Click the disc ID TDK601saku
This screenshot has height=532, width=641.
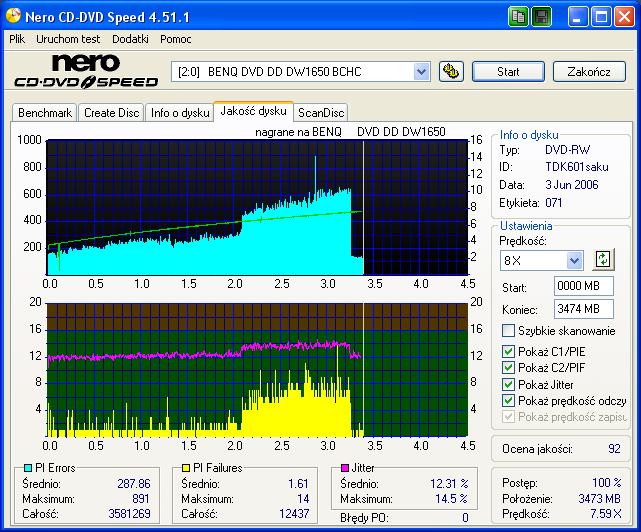[x=577, y=167]
